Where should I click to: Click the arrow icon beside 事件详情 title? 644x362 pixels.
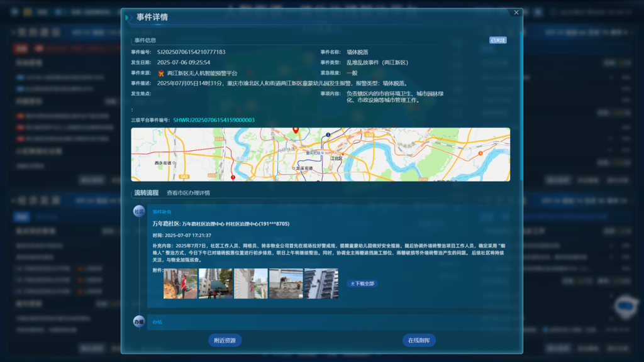coord(128,18)
